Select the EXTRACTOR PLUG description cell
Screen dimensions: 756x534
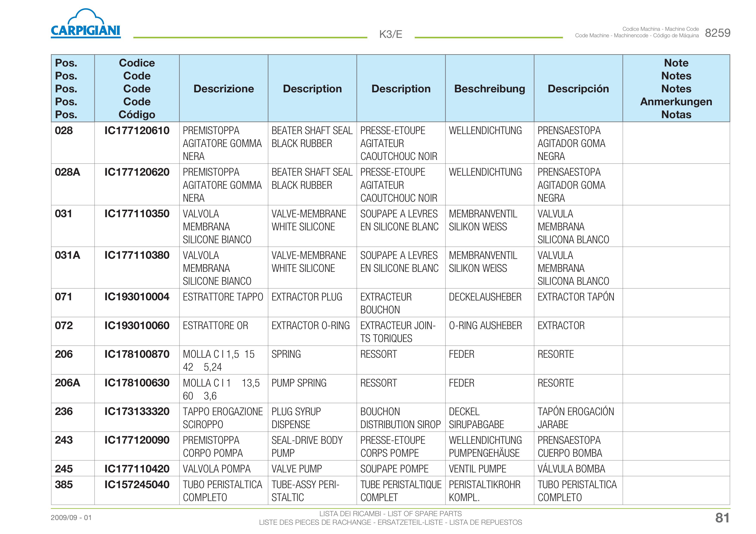(312, 303)
